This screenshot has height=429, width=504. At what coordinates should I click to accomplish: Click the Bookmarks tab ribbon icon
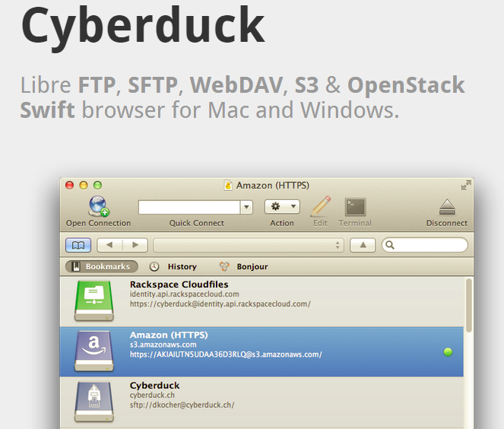76,266
